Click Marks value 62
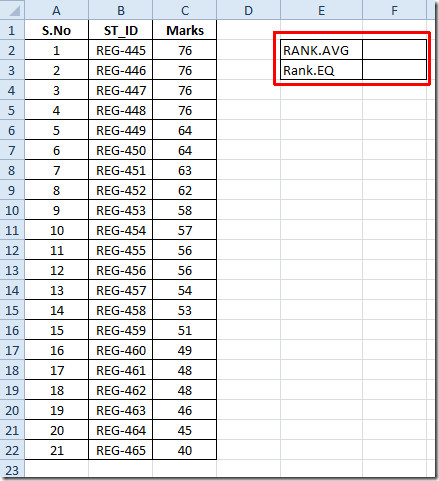This screenshot has width=439, height=481. [185, 190]
